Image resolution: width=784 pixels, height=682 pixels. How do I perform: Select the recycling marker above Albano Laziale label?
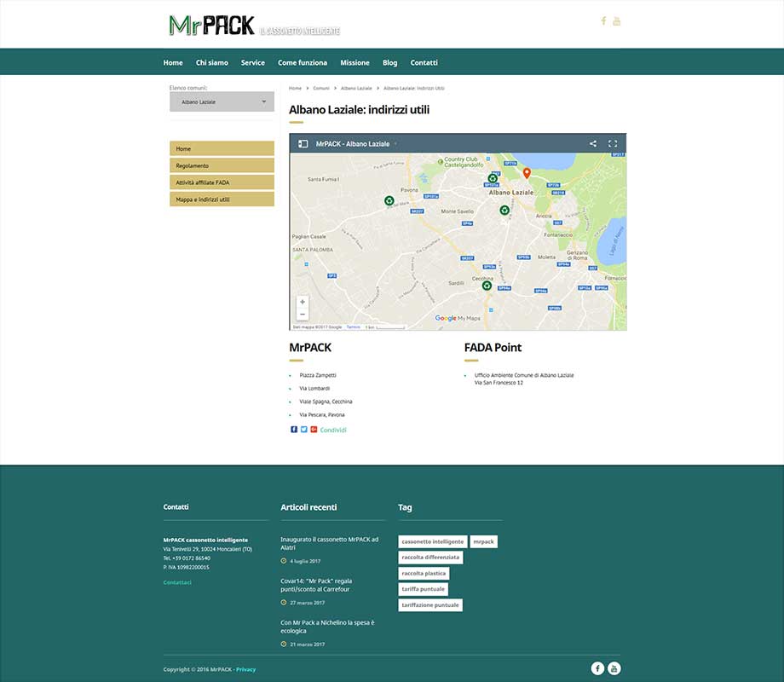point(493,178)
